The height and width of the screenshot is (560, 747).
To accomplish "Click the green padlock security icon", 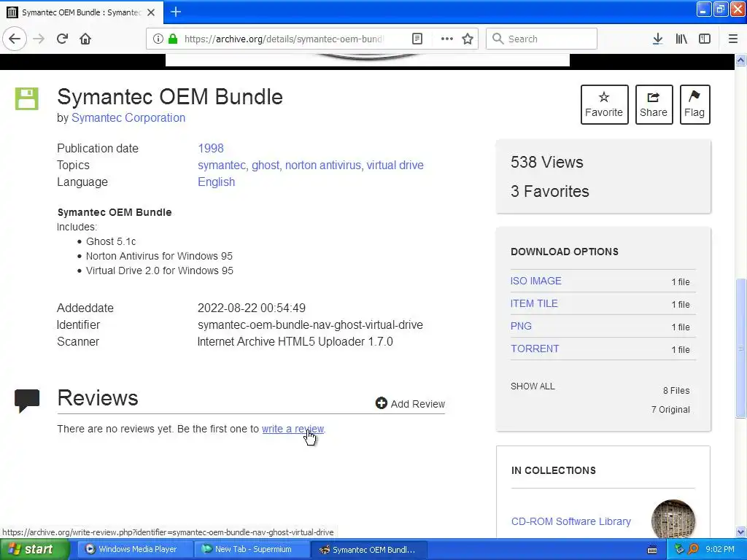I will coord(173,39).
